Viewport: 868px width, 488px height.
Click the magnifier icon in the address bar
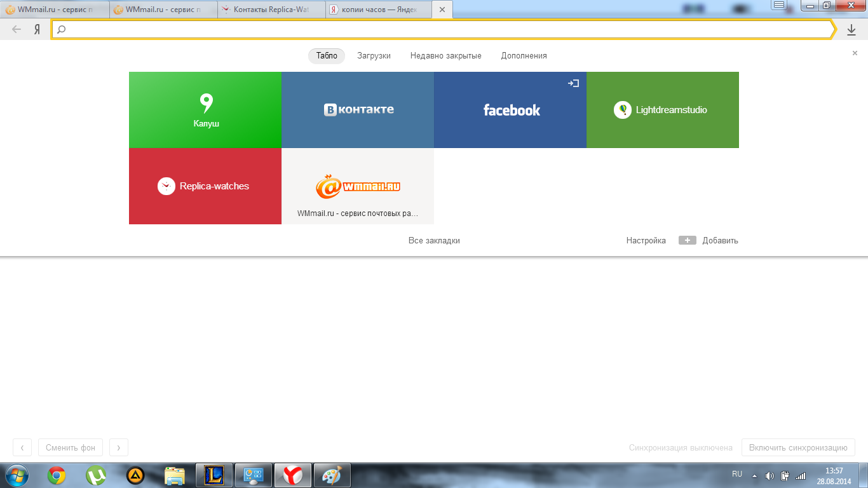(62, 29)
